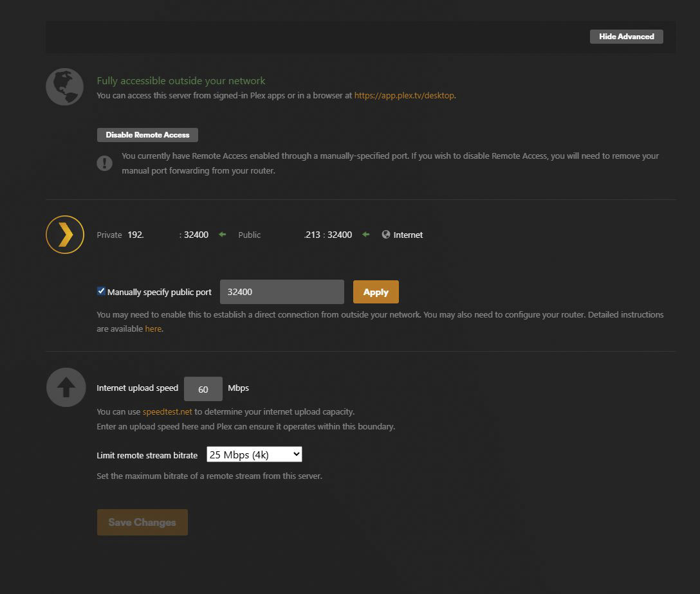Screen dimensions: 700x594
Task: Open the speedtest.net link
Action: pos(167,411)
